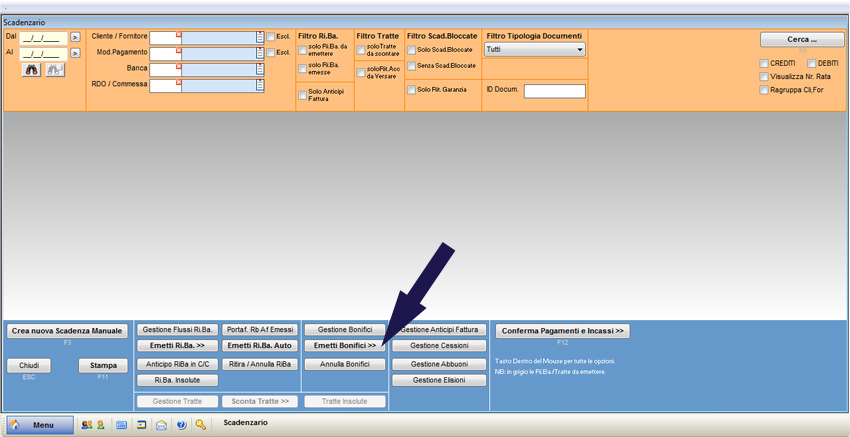
Task: Open the envelope mail icon
Action: pos(161,425)
